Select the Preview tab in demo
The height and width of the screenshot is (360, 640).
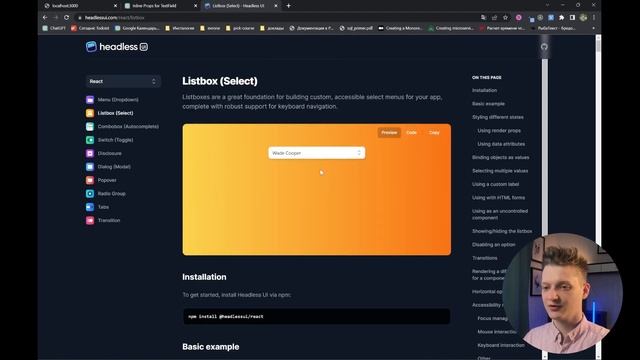[x=389, y=133]
